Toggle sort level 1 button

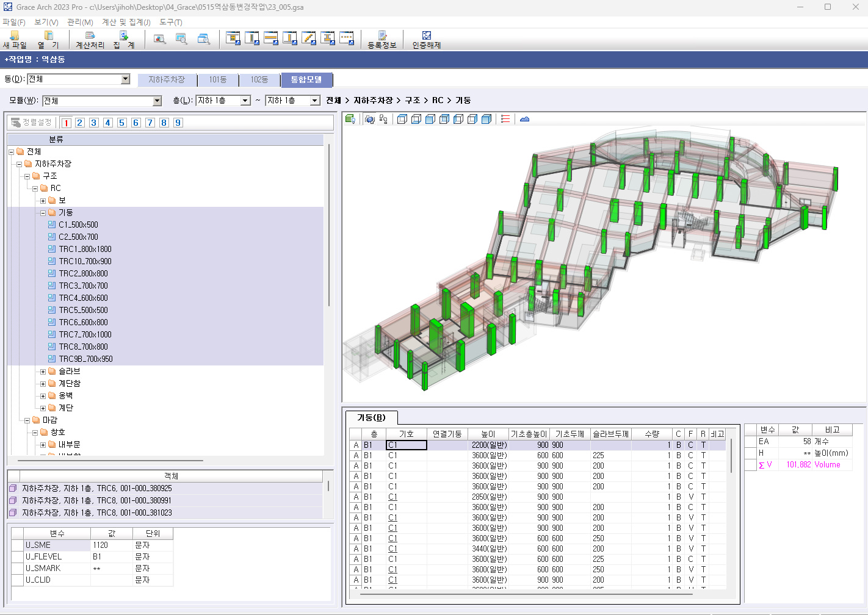click(66, 123)
